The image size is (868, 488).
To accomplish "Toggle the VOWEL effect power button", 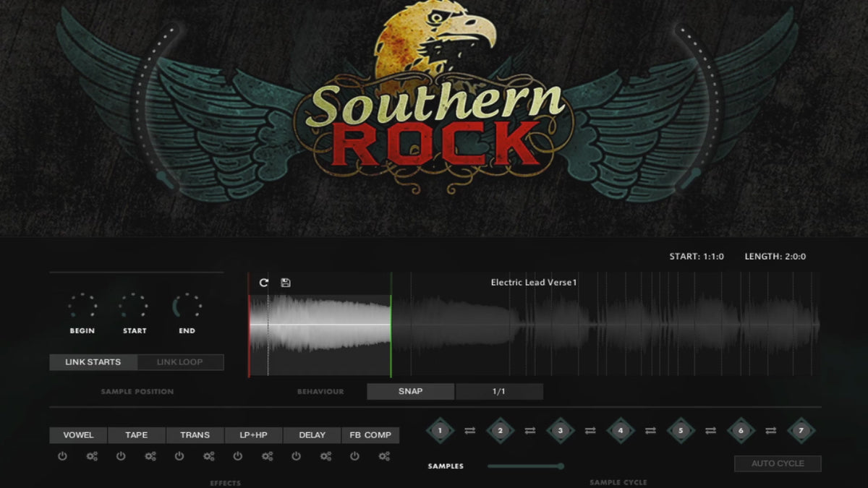I will [62, 456].
